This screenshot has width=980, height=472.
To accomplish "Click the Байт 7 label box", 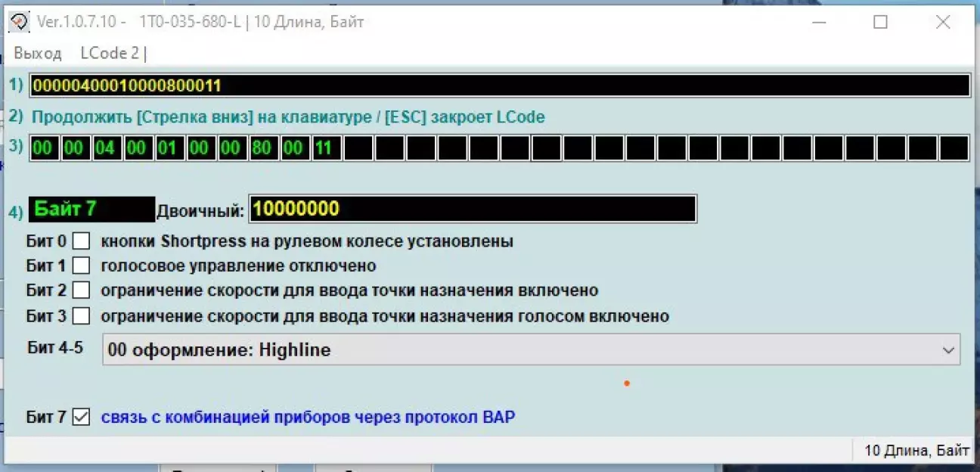I will point(91,210).
